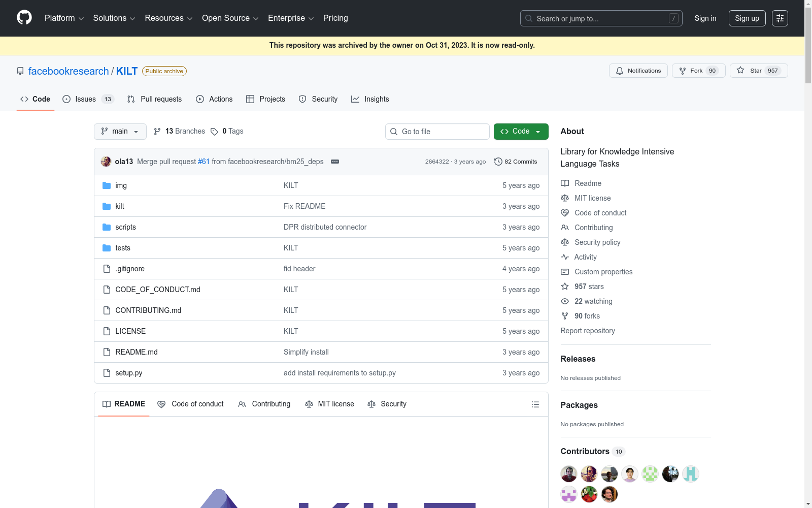The width and height of the screenshot is (812, 508).
Task: Open setup.py file
Action: (x=129, y=373)
